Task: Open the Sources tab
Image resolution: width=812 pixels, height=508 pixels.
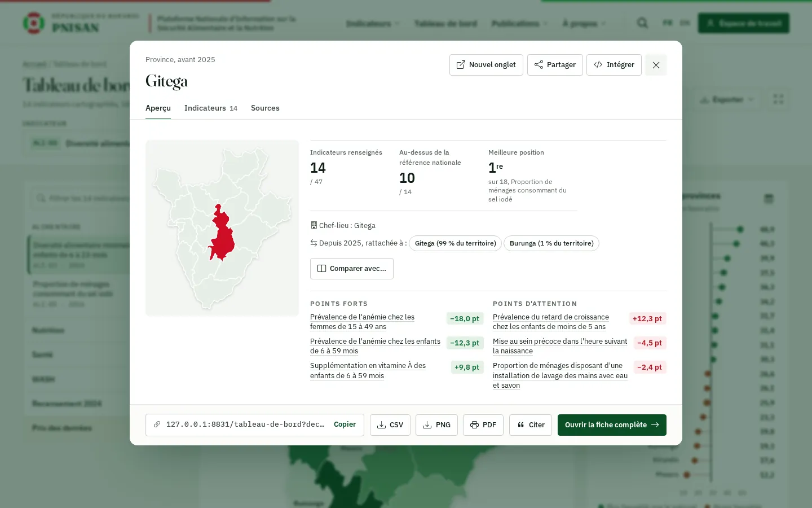Action: click(265, 108)
